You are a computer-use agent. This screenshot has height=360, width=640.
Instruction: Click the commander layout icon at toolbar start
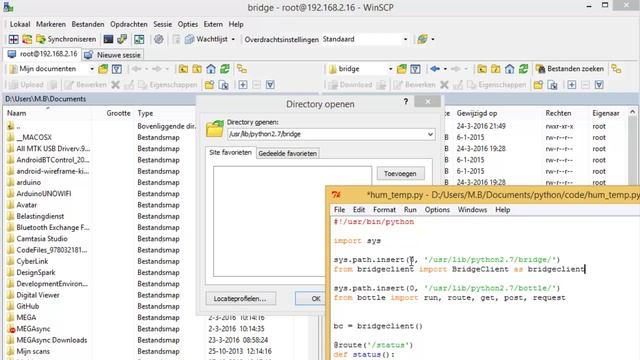point(13,39)
